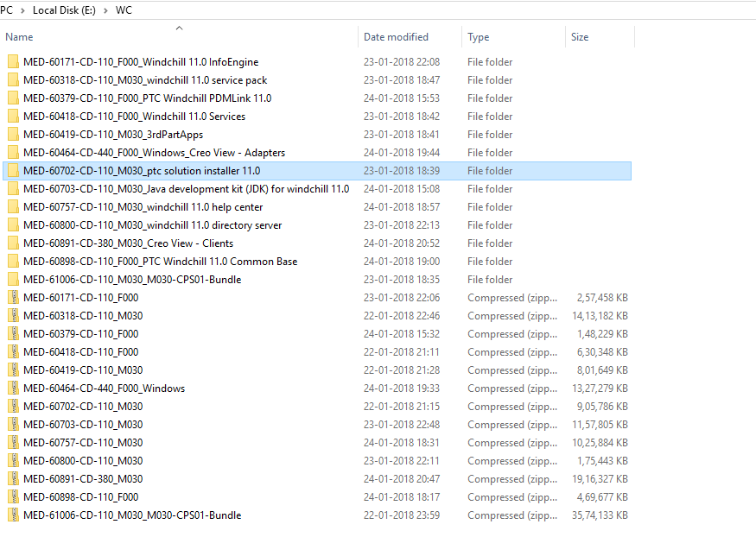Click zip icon of MED-60800-CD-110_M030 archive
Viewport: 756px width, 537px height.
14,461
